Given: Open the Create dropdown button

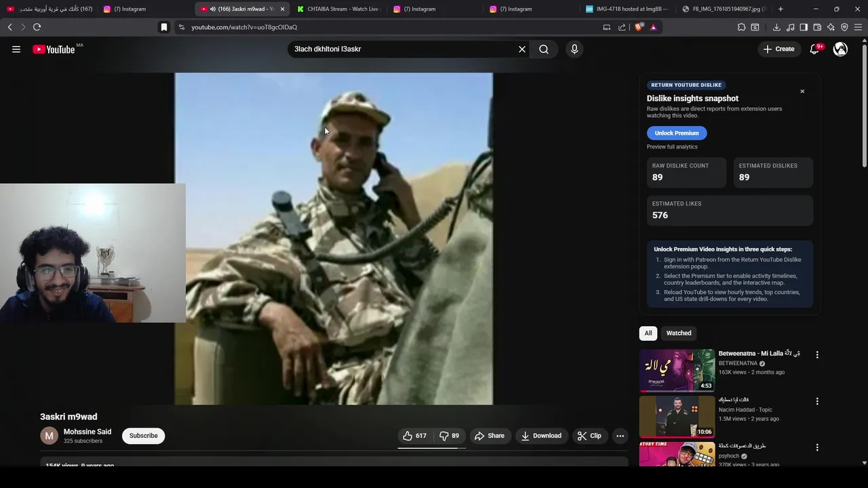Looking at the screenshot, I should click(778, 49).
